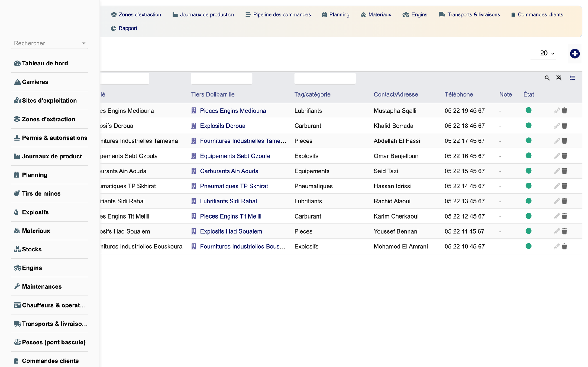Delete the Pieces Engins Mediouna row

click(564, 111)
